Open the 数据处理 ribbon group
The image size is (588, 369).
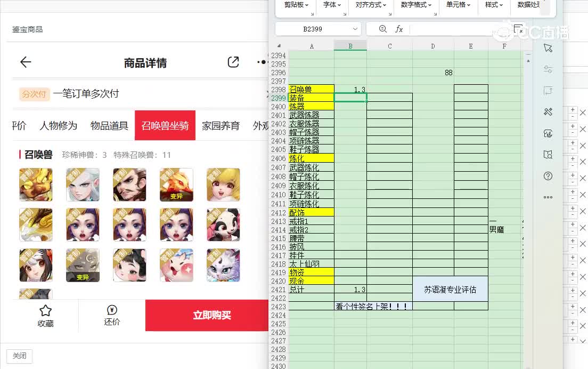pos(528,5)
